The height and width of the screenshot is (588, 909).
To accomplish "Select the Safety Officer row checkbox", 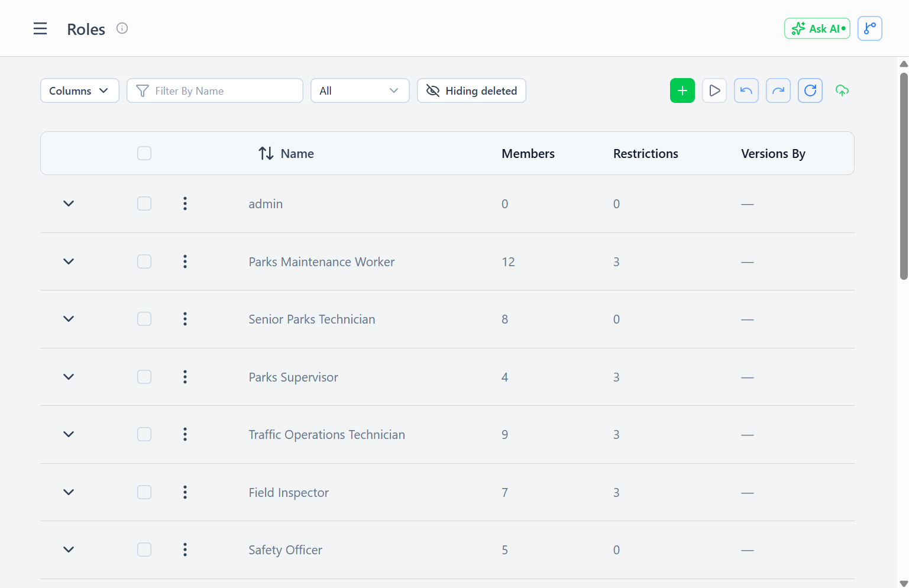I will tap(144, 550).
